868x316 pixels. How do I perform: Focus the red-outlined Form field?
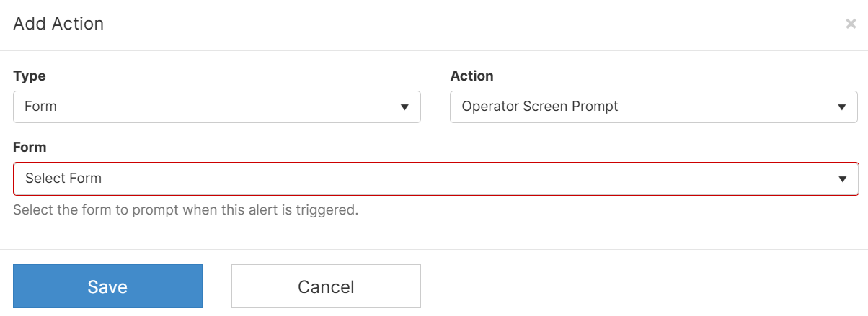pos(436,179)
